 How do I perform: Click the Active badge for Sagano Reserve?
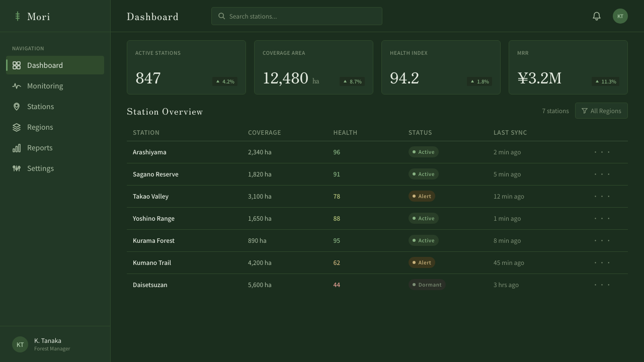[423, 174]
